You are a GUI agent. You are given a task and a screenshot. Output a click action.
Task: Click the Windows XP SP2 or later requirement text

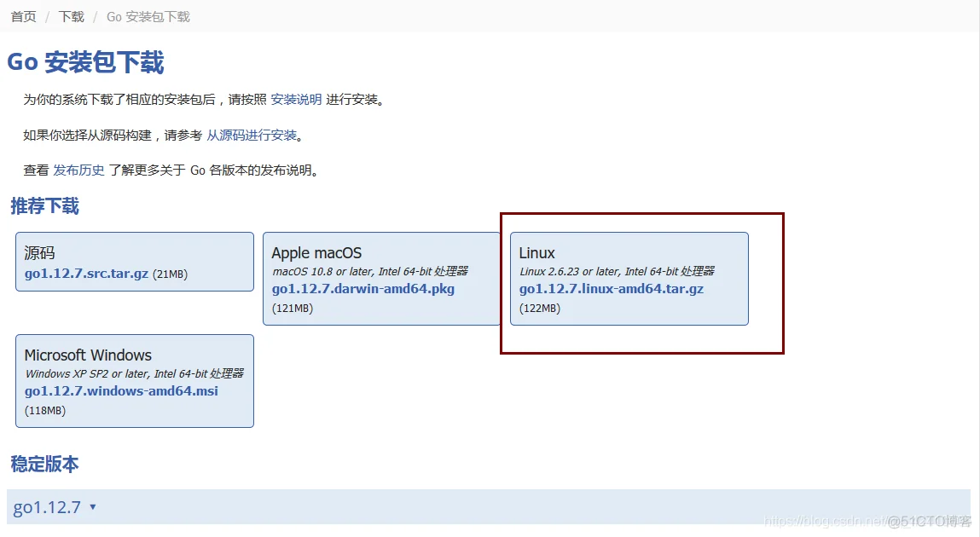(x=135, y=373)
